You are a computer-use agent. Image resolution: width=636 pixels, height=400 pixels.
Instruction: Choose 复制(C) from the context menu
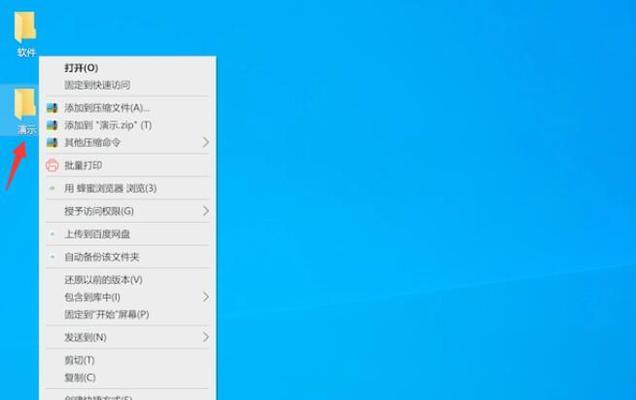127,378
